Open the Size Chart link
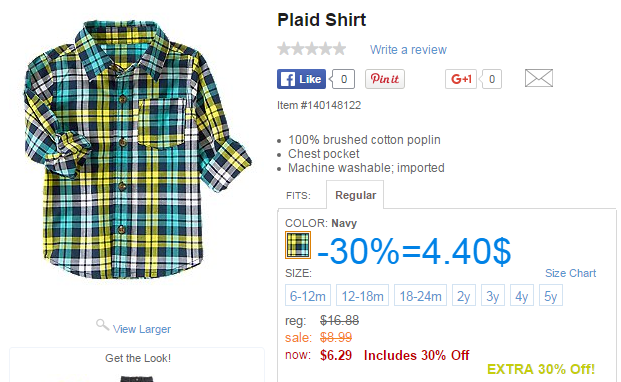 (570, 273)
